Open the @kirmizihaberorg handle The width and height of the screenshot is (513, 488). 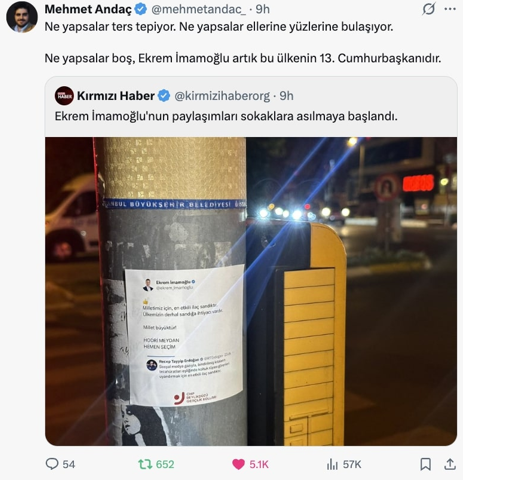click(x=222, y=96)
